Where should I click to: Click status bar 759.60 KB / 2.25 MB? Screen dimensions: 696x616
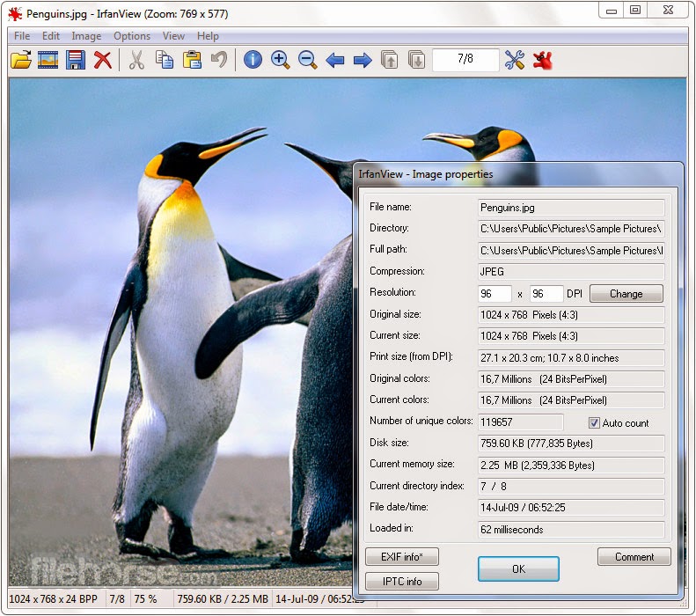(223, 599)
